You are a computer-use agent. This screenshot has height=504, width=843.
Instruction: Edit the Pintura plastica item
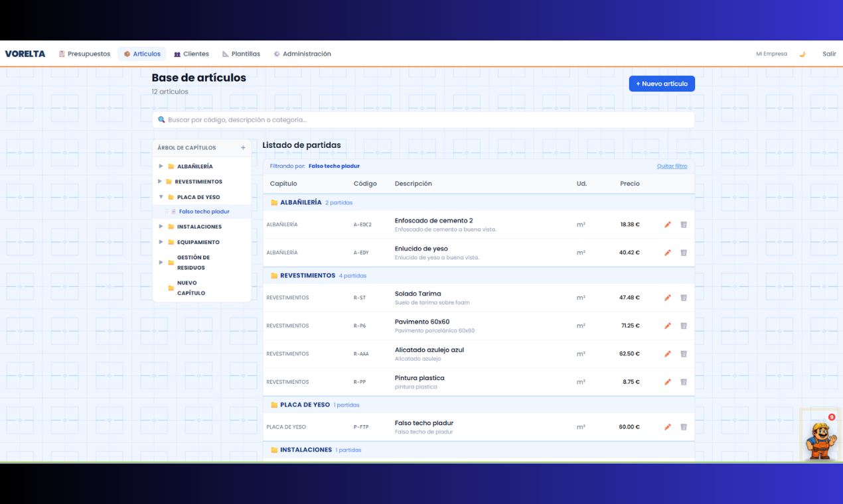(668, 382)
